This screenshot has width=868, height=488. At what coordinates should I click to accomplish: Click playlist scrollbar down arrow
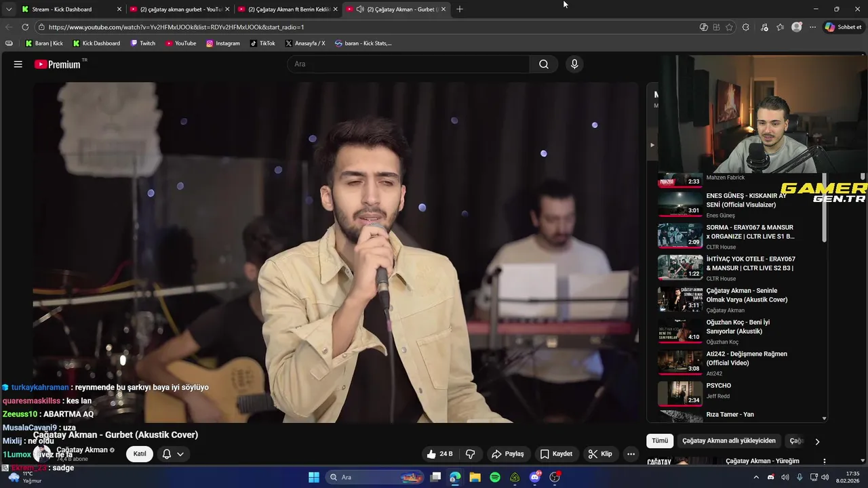coord(825,419)
